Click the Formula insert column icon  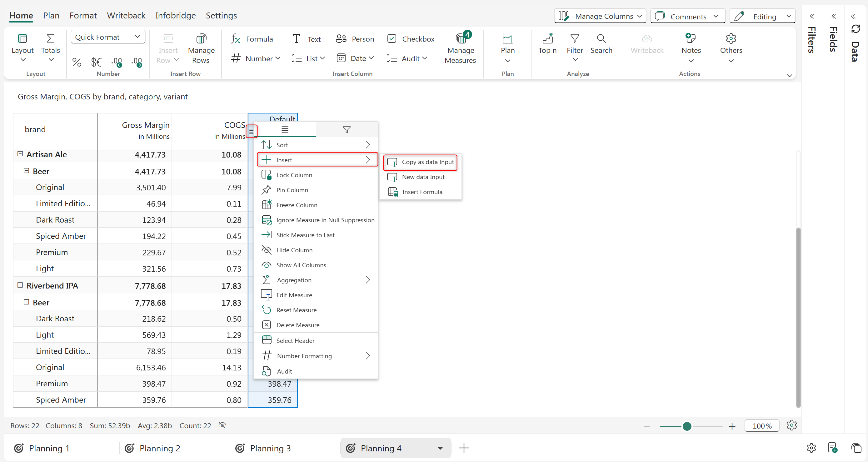[x=236, y=39]
